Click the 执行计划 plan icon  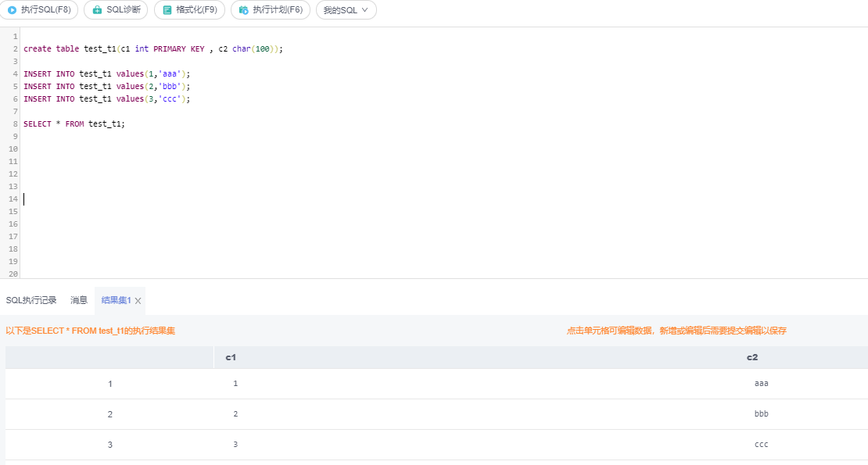(243, 10)
